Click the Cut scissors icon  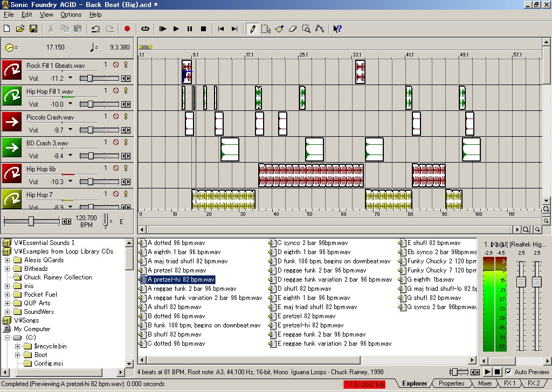click(51, 29)
